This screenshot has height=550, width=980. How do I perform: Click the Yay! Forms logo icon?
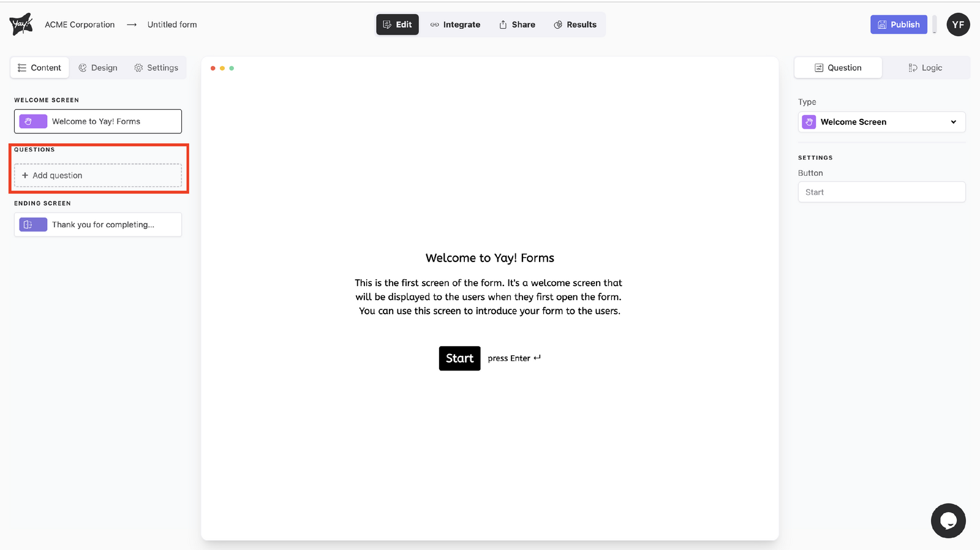pyautogui.click(x=21, y=24)
